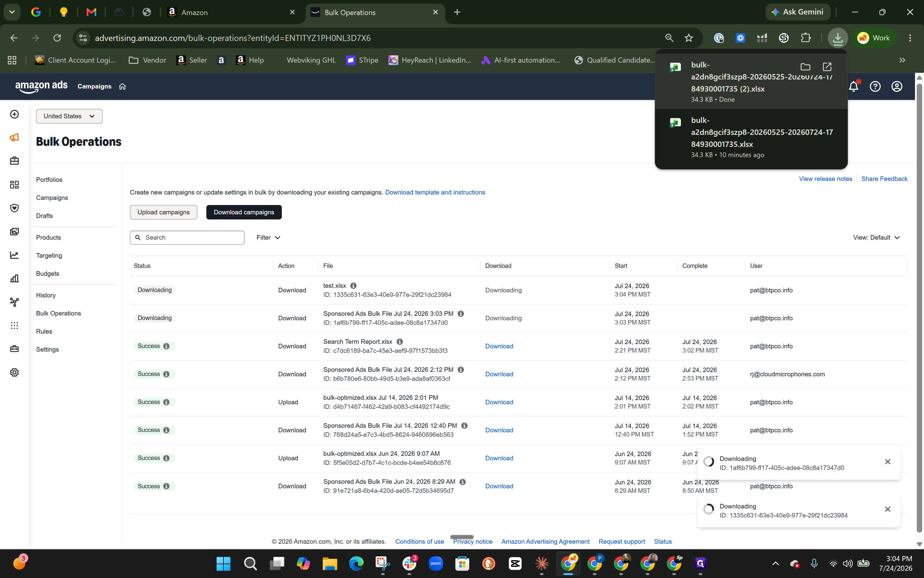Open Request support footer link
Image resolution: width=924 pixels, height=578 pixels.
[x=622, y=541]
